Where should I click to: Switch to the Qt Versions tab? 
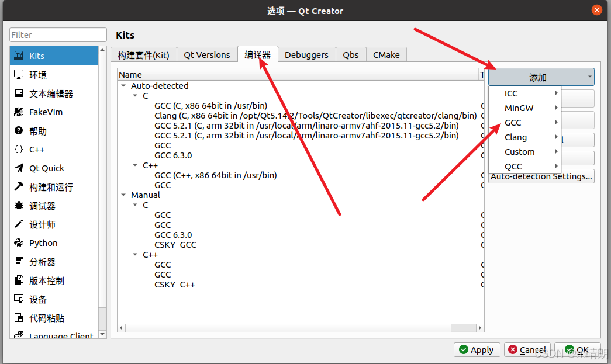(x=207, y=55)
